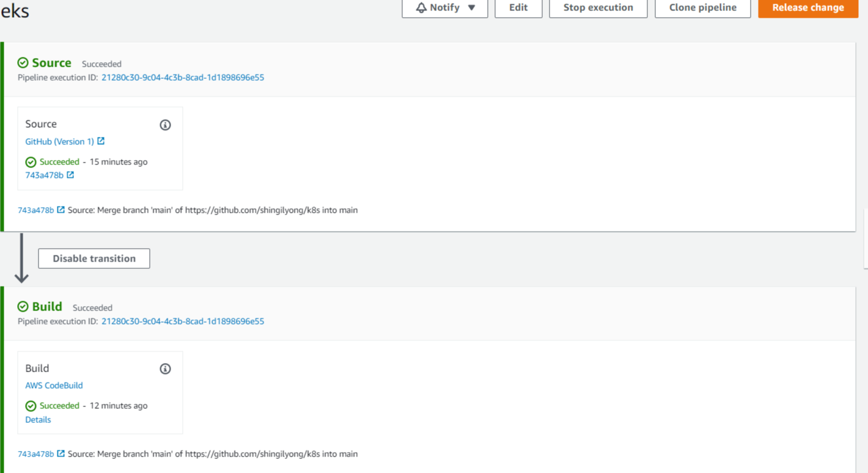Click 'Succeeded' status label next to Build heading

tap(92, 308)
